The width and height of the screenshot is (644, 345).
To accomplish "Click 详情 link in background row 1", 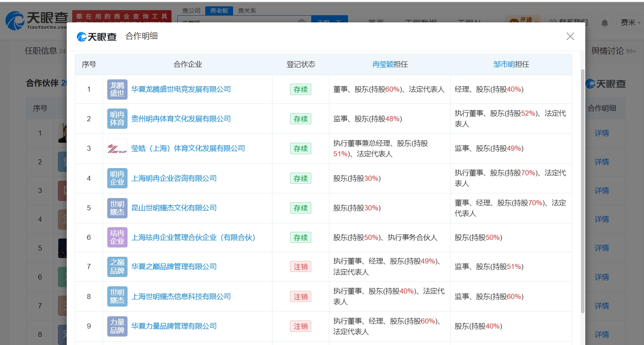I will 602,133.
